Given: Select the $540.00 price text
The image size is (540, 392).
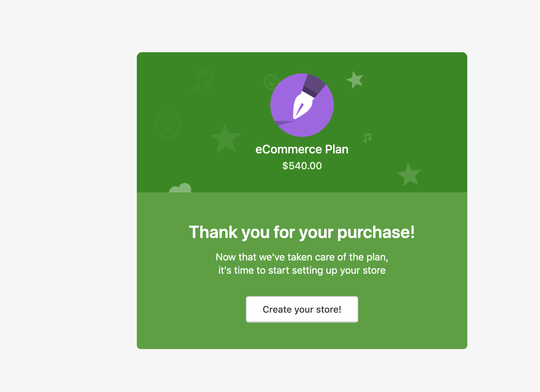Looking at the screenshot, I should (x=302, y=166).
